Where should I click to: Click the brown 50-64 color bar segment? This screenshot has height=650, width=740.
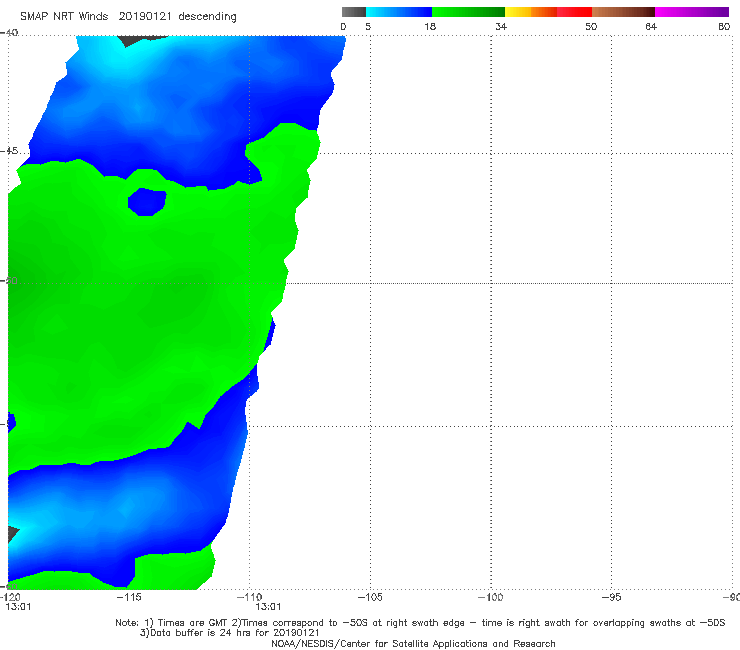[623, 12]
